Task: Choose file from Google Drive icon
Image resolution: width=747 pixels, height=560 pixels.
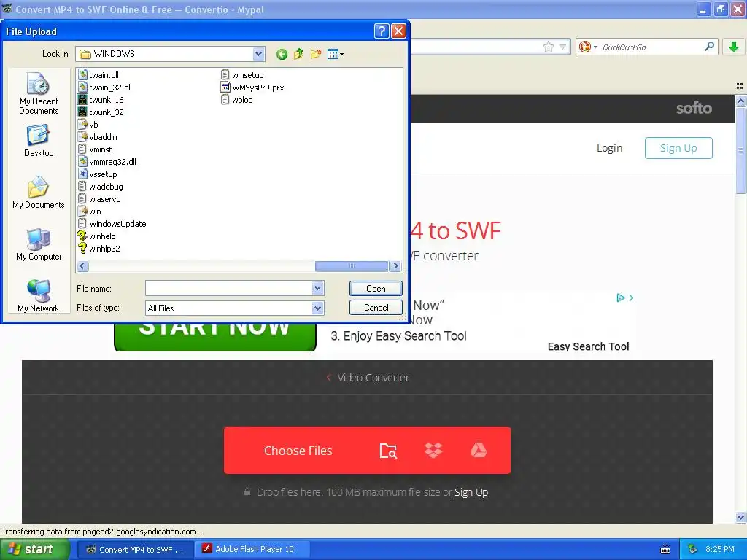Action: click(479, 451)
